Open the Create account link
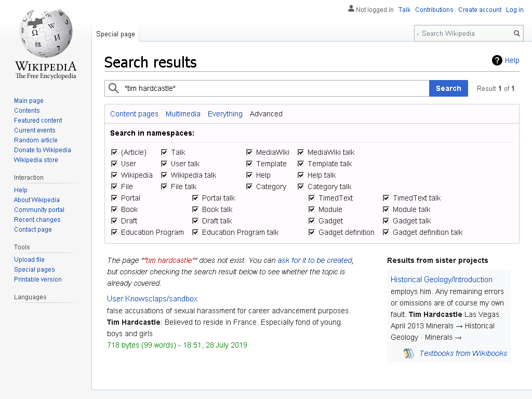This screenshot has height=399, width=532. pos(480,9)
